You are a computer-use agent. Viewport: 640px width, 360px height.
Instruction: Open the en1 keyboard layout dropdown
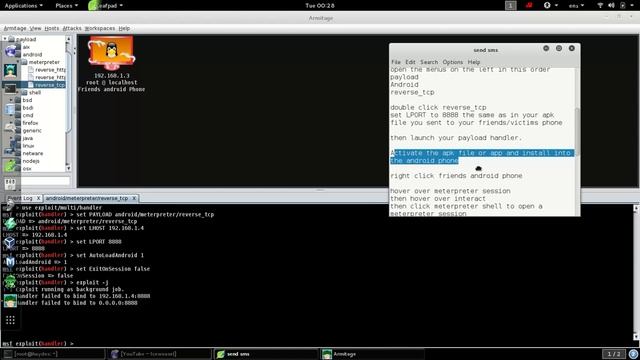click(576, 5)
